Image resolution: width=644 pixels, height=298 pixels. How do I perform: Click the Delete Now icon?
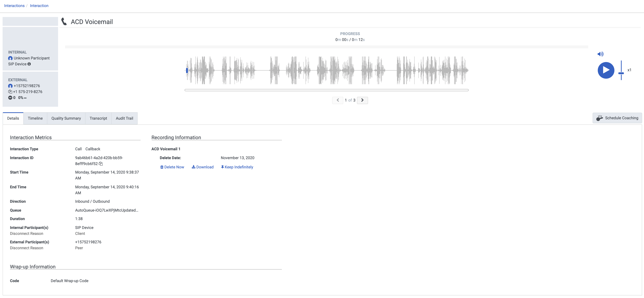161,167
